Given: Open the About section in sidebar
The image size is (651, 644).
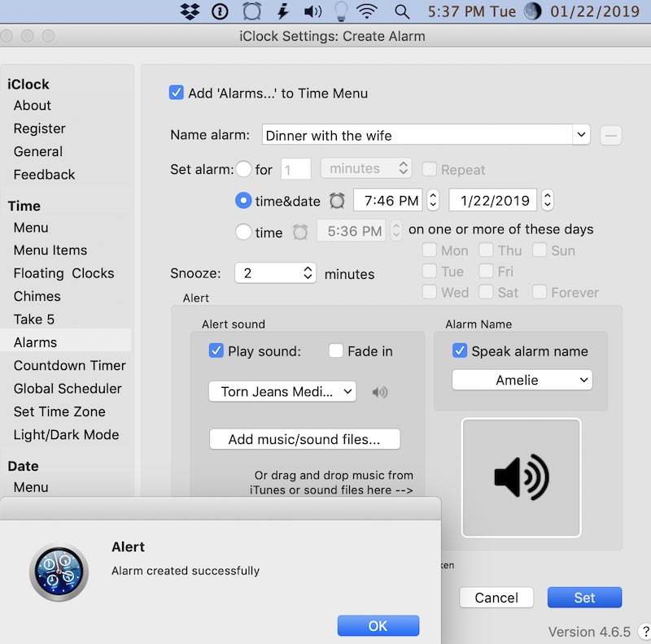Looking at the screenshot, I should click(33, 106).
